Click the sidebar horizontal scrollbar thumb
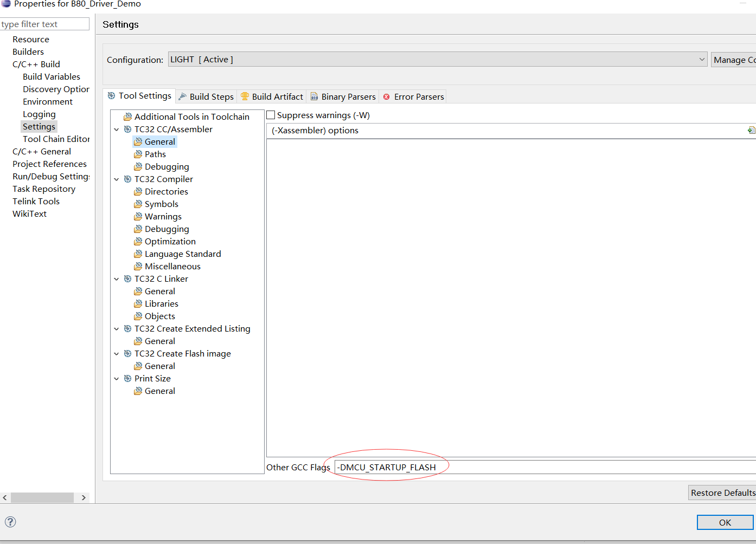 tap(42, 497)
